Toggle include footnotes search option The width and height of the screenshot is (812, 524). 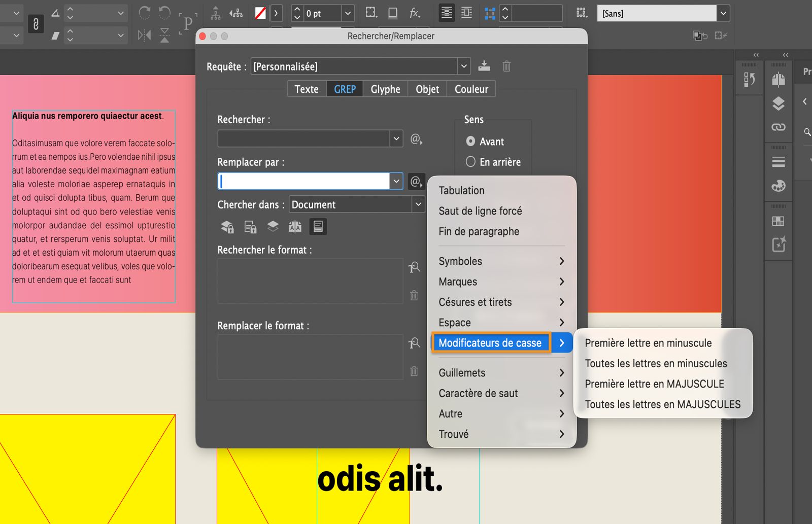[x=318, y=226]
